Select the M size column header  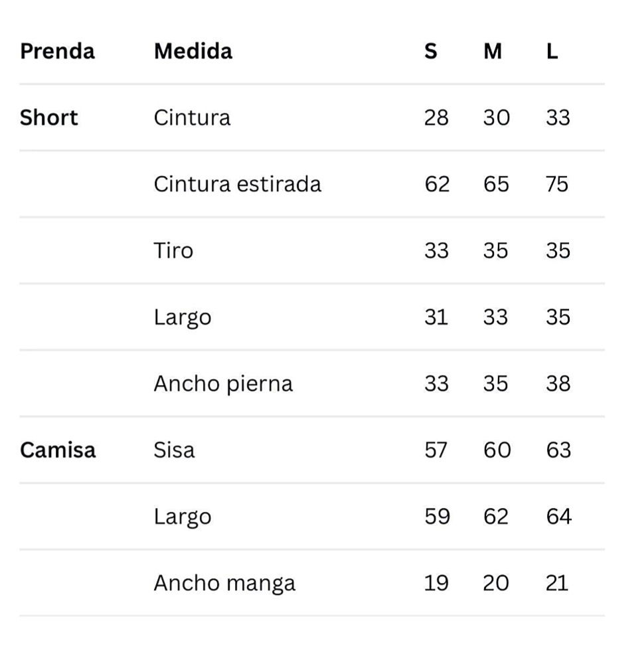pyautogui.click(x=493, y=51)
